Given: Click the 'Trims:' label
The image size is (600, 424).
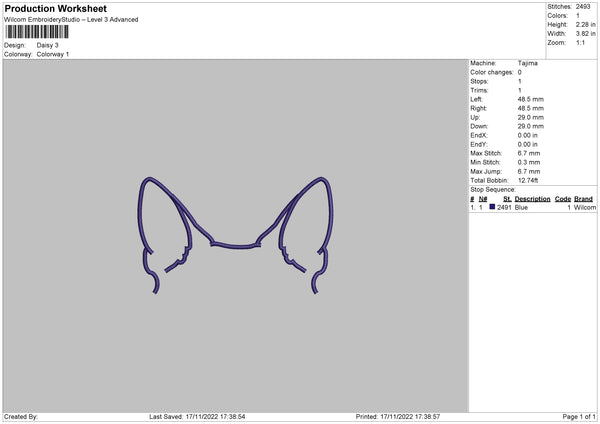Looking at the screenshot, I should 479,90.
